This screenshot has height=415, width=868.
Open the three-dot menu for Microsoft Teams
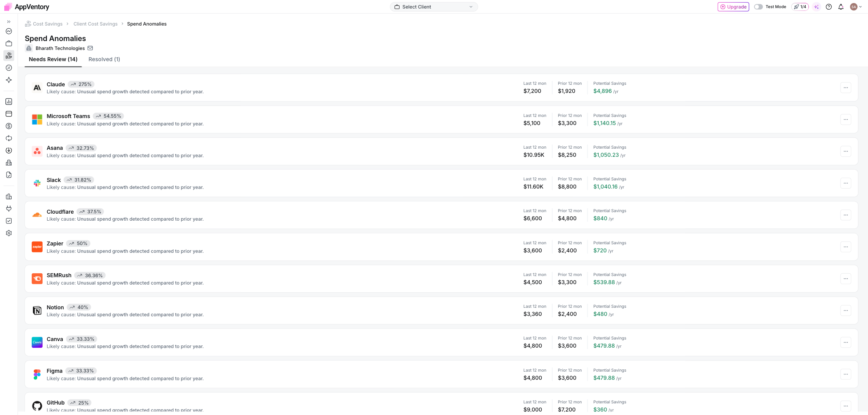846,120
